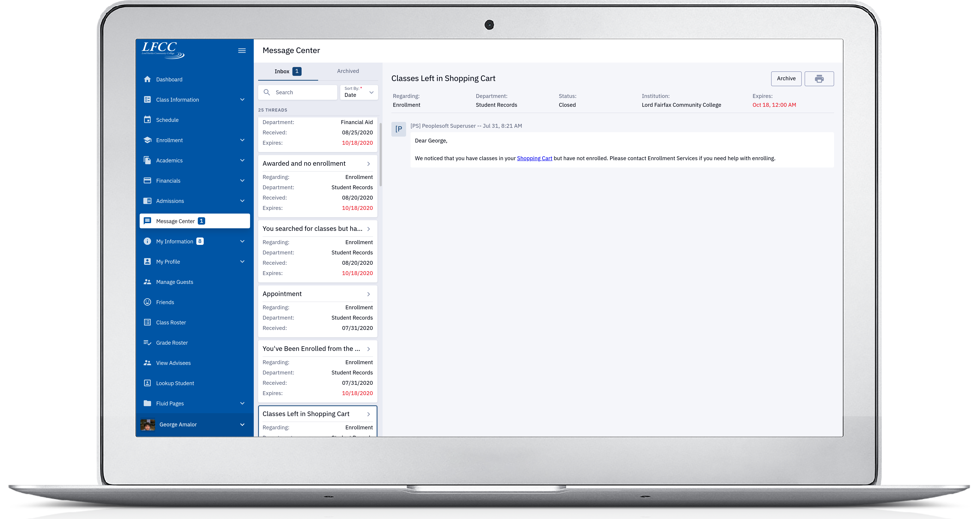Click Lord Fairfax Community College institution text
This screenshot has height=519, width=980.
point(681,105)
